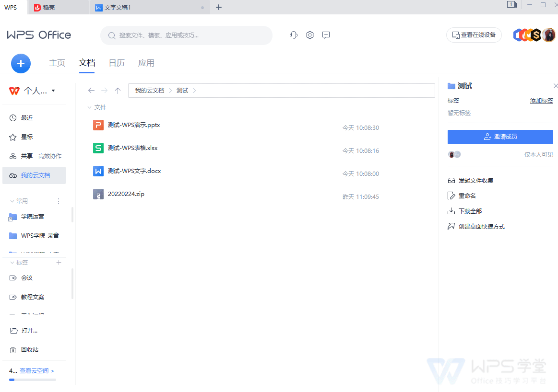Select file 测试-WPS表格.xlsx
The width and height of the screenshot is (558, 392).
[x=133, y=148]
